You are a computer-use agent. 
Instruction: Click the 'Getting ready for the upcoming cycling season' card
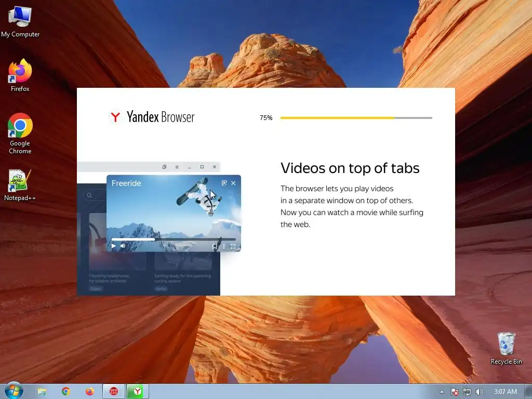pos(183,271)
